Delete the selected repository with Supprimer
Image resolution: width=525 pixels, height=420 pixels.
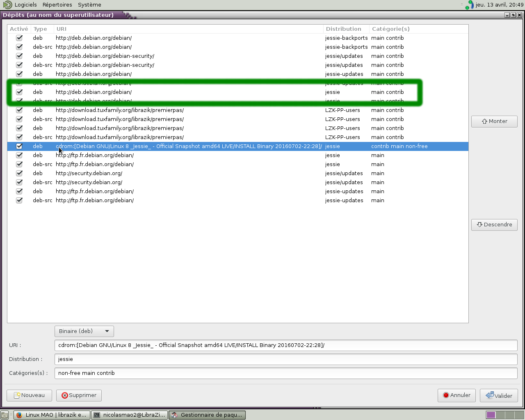[x=79, y=395]
